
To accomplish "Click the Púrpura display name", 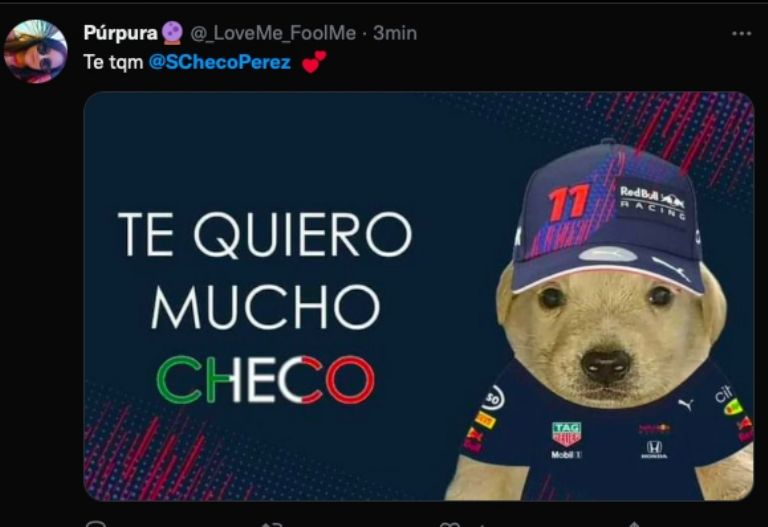I will pyautogui.click(x=120, y=33).
